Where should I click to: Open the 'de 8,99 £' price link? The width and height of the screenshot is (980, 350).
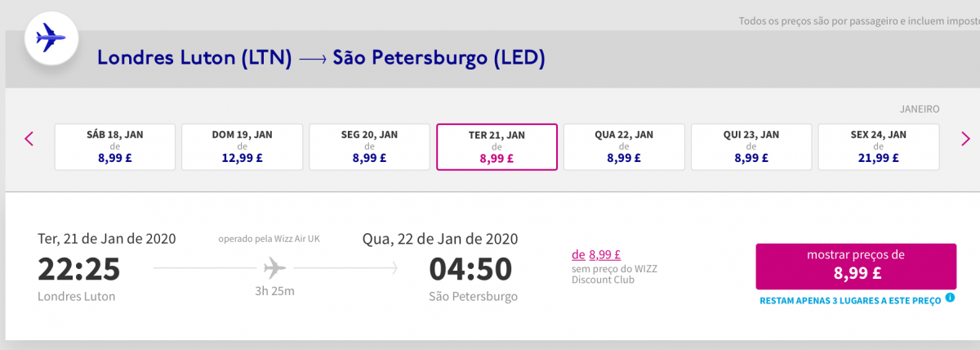click(x=597, y=254)
